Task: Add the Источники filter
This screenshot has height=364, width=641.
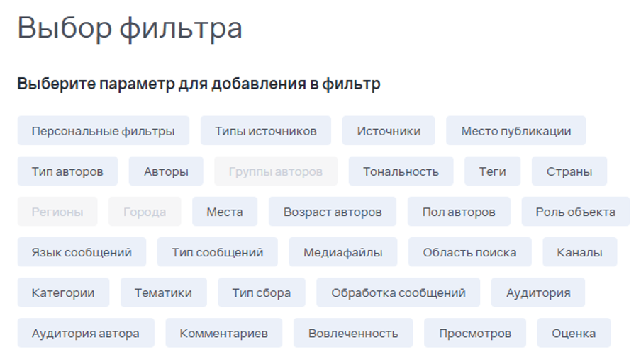Action: point(389,131)
